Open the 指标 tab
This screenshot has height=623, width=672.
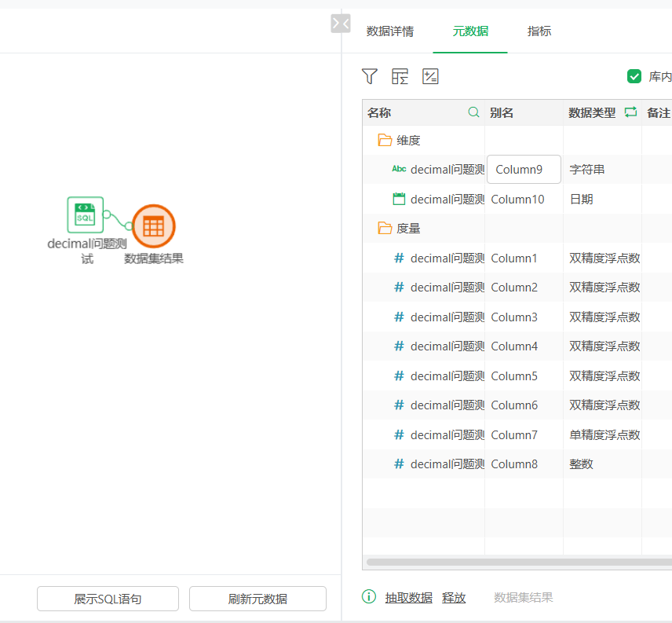[x=539, y=31]
